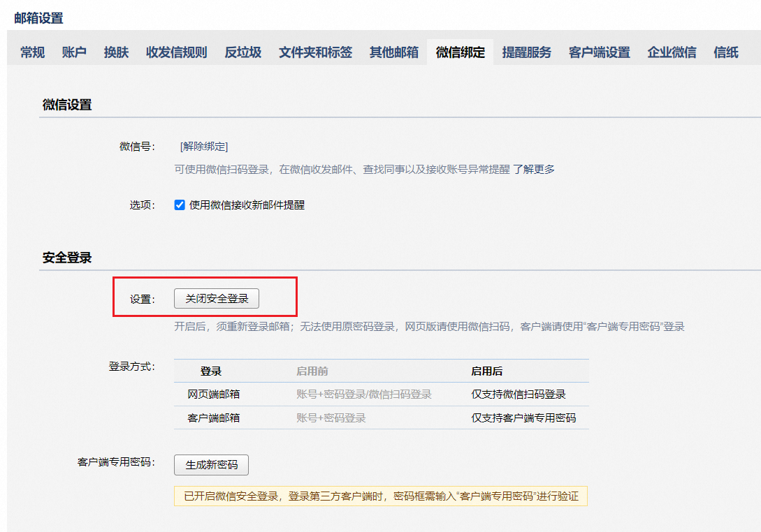Select the 换肤 tab
This screenshot has width=761, height=532.
(x=116, y=51)
